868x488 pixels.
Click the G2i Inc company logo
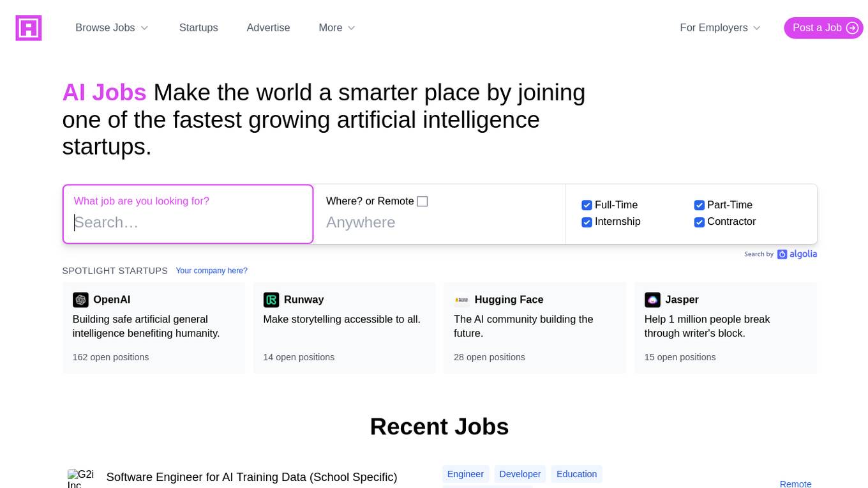tap(81, 478)
